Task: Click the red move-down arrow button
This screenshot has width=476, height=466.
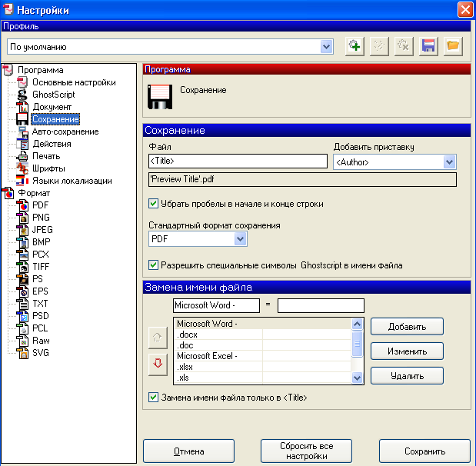Action: (x=158, y=364)
